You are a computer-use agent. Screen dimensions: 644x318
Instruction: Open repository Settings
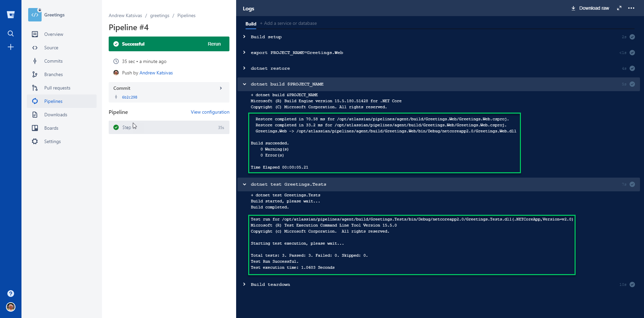(x=52, y=141)
